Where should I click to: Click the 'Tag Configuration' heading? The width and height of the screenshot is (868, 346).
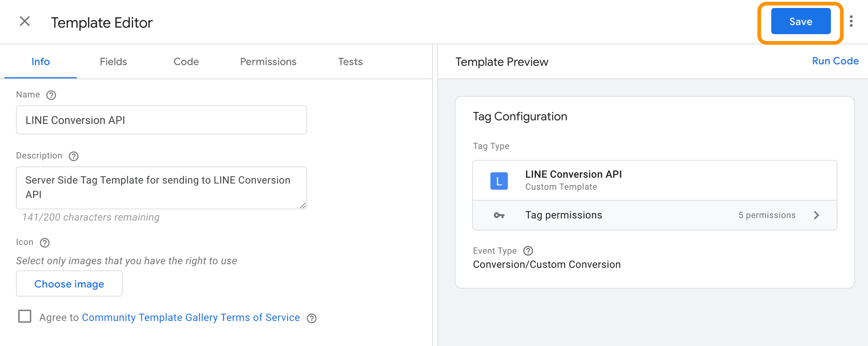520,117
